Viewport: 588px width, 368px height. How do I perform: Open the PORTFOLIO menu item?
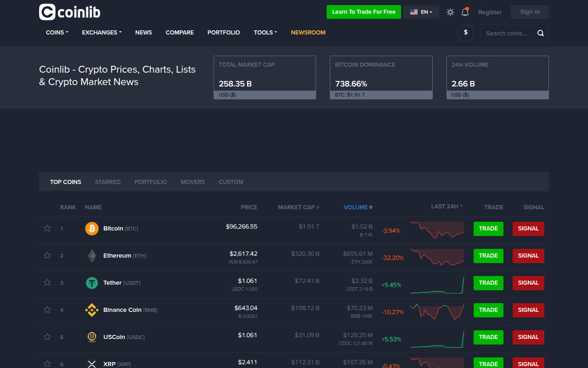(x=224, y=33)
